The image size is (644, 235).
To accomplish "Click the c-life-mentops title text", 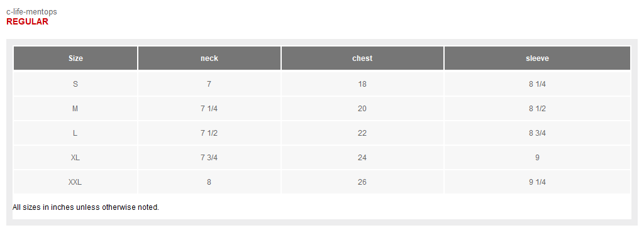I will tap(31, 12).
